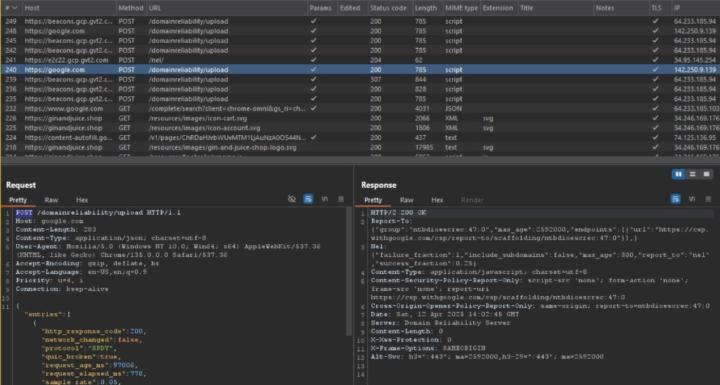Open the hamburger options menu in Request panel
Viewport: 720px width, 385px height.
[341, 199]
